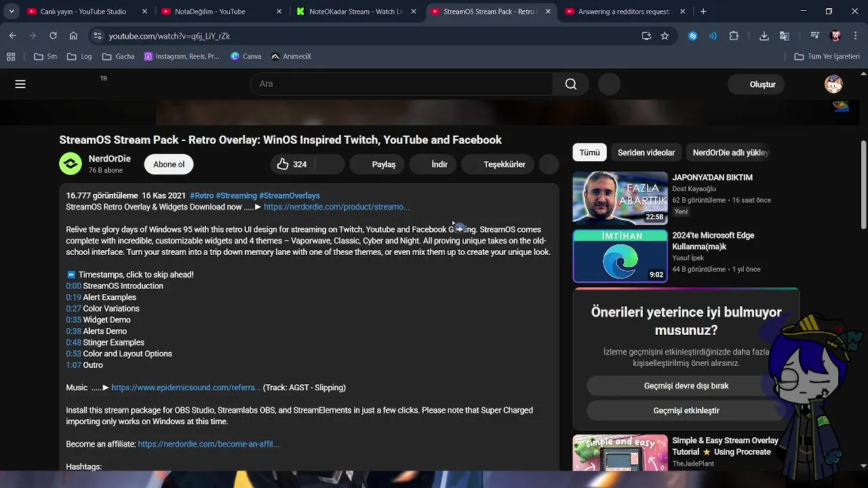
Task: Open the become-an-affiliate link
Action: pos(208,444)
